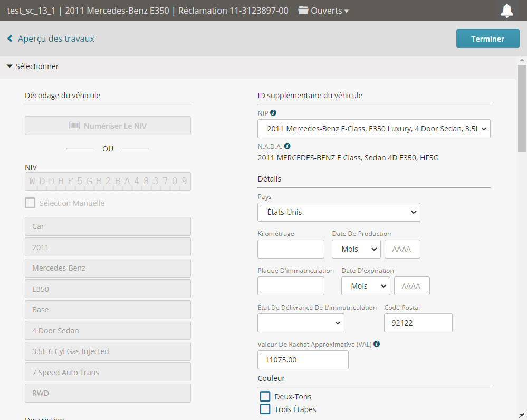The width and height of the screenshot is (527, 420).
Task: Click the back chevron beside Aperçu des travaux
Action: tap(10, 39)
